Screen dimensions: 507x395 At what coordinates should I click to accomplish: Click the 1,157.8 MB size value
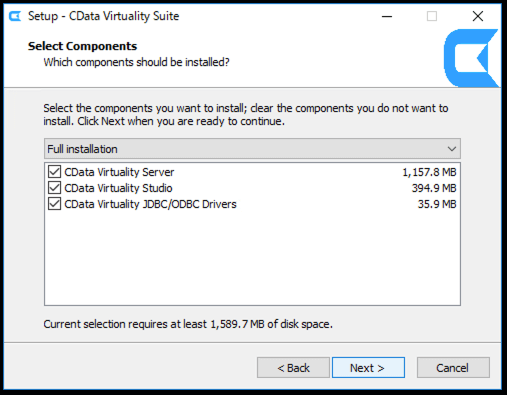(429, 172)
